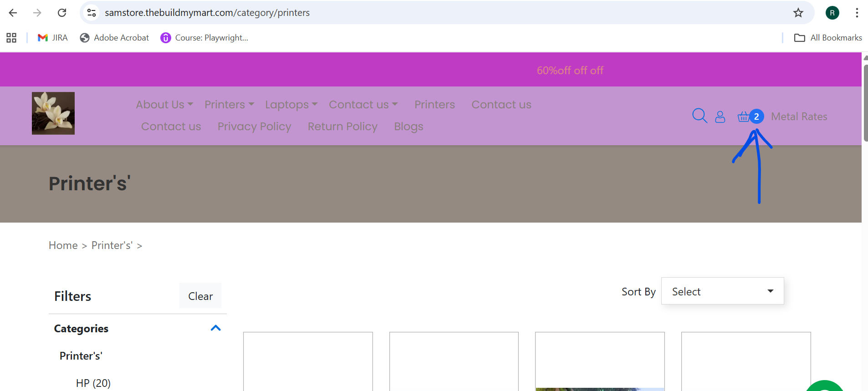Viewport: 868px width, 391px height.
Task: Reload the current page
Action: 62,13
